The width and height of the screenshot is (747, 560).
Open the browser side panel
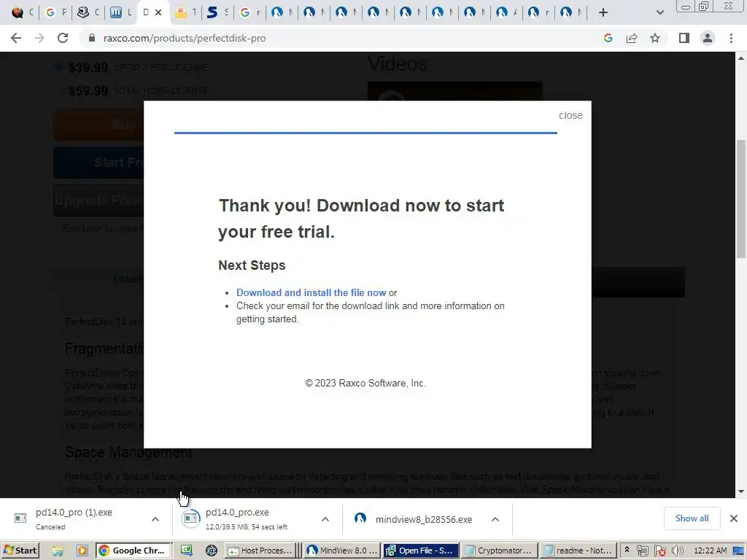684,38
